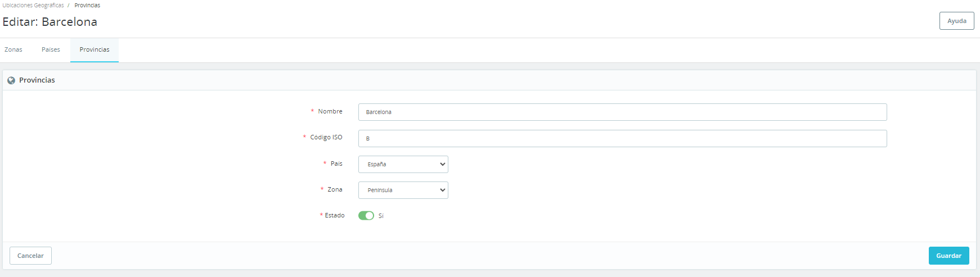Expand the Zona dropdown showing Península
Image resolution: width=980 pixels, height=277 pixels.
[403, 190]
